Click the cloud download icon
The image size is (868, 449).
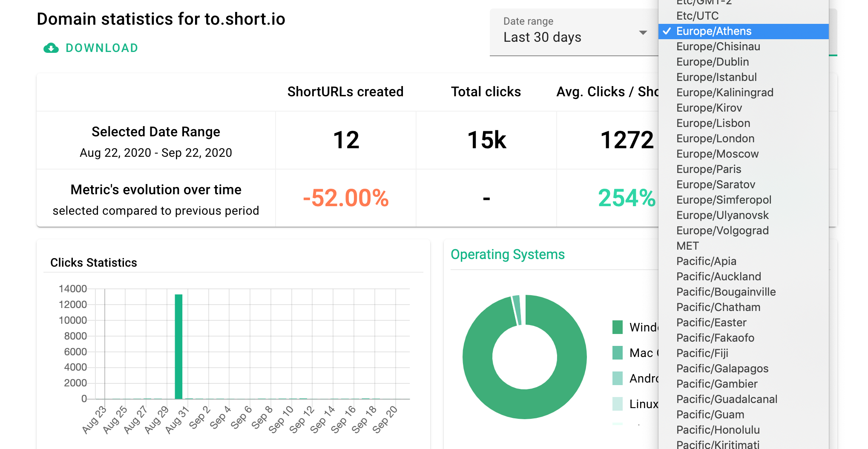pos(51,48)
